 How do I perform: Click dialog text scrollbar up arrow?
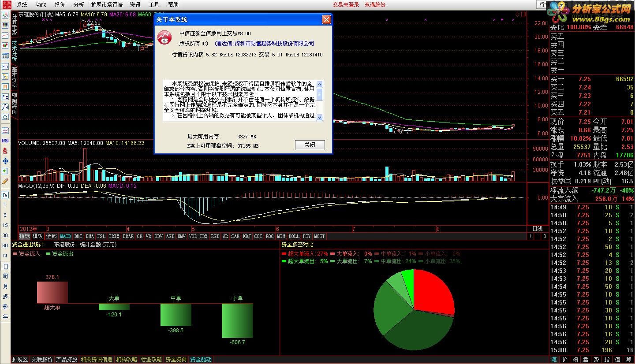(320, 84)
